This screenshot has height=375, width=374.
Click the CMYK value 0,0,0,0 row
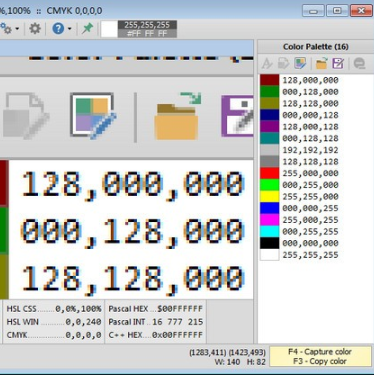click(x=54, y=335)
